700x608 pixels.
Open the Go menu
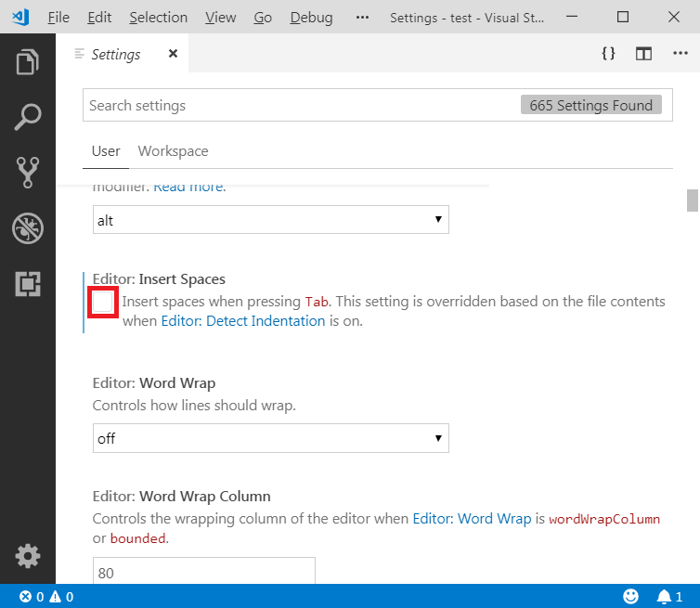pyautogui.click(x=263, y=18)
